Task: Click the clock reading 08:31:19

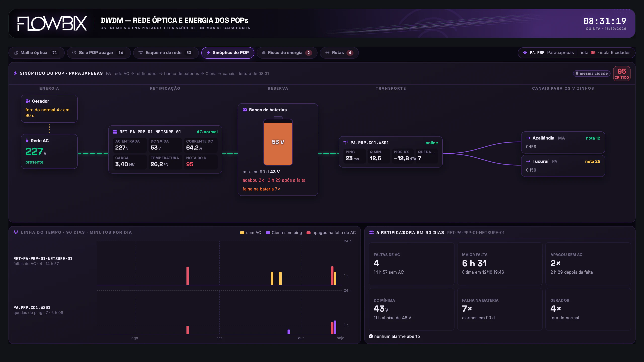Action: [x=605, y=21]
